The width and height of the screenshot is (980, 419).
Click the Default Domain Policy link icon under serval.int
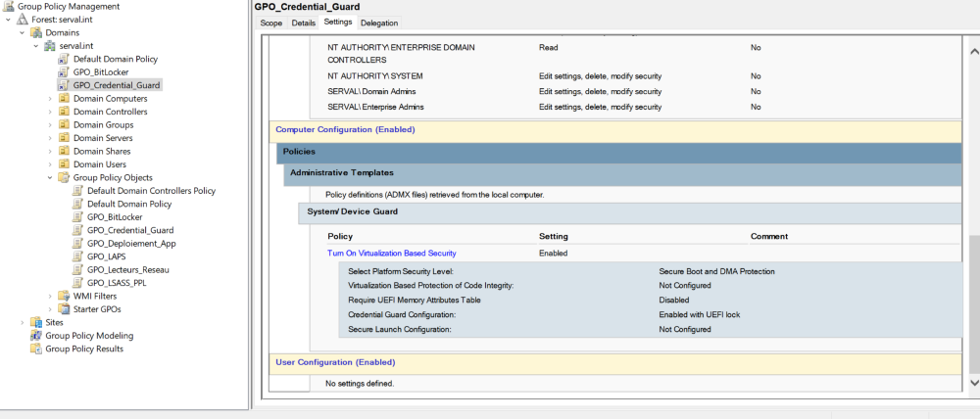coord(64,59)
